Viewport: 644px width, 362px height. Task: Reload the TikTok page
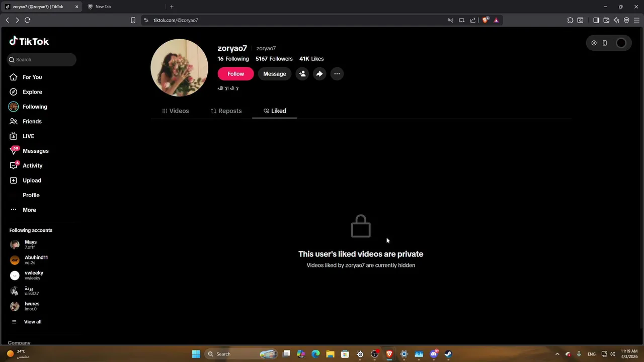pyautogui.click(x=28, y=20)
